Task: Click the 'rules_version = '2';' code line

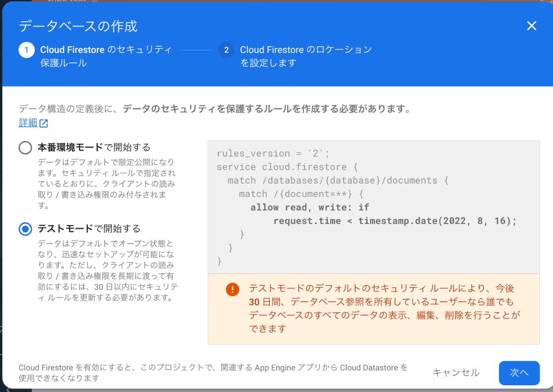Action: (273, 153)
